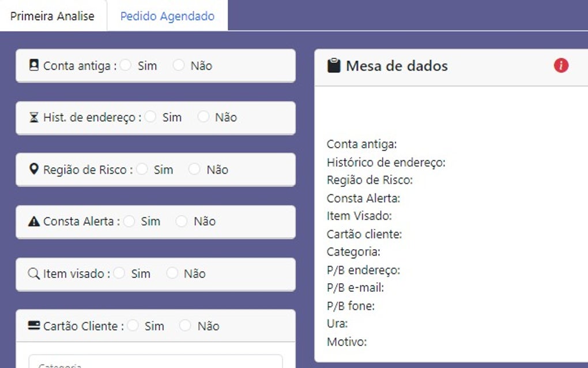Click the hourglass icon beside Hist. de endereço

click(35, 117)
